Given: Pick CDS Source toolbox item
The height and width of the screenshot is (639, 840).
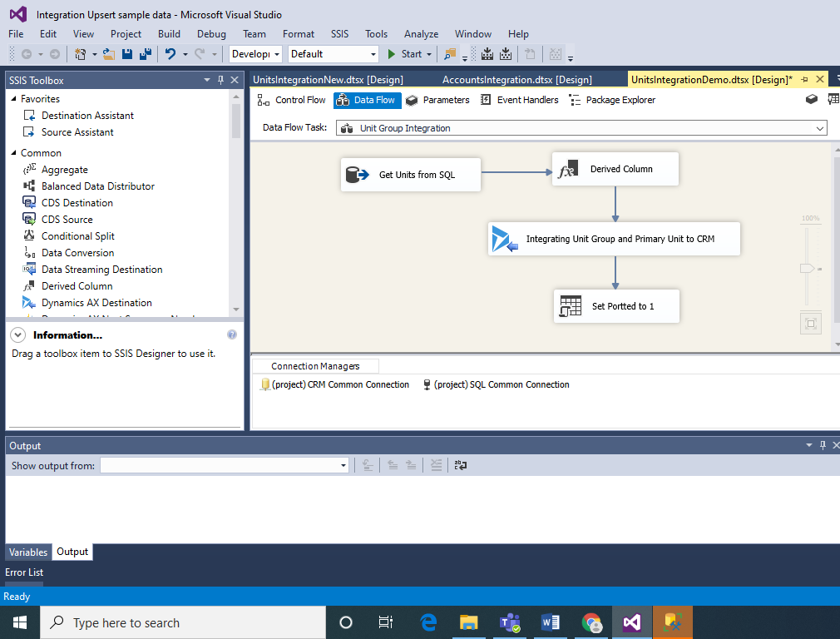Looking at the screenshot, I should click(67, 220).
